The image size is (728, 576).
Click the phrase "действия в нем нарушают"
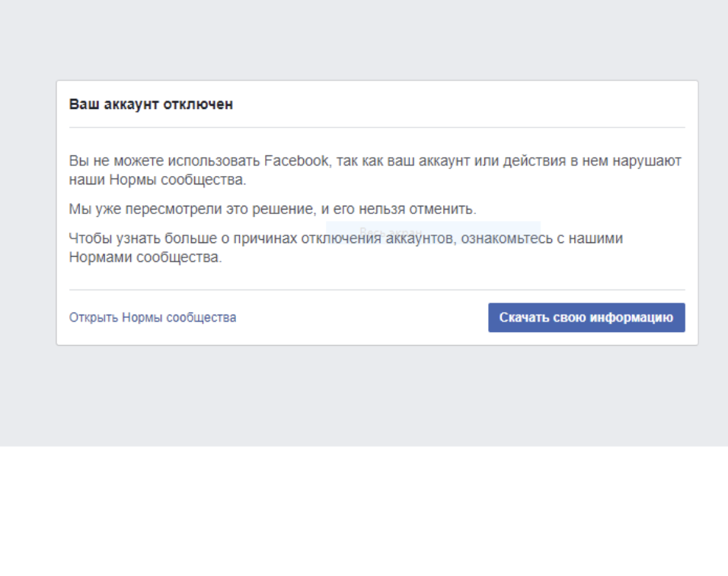pos(609,162)
